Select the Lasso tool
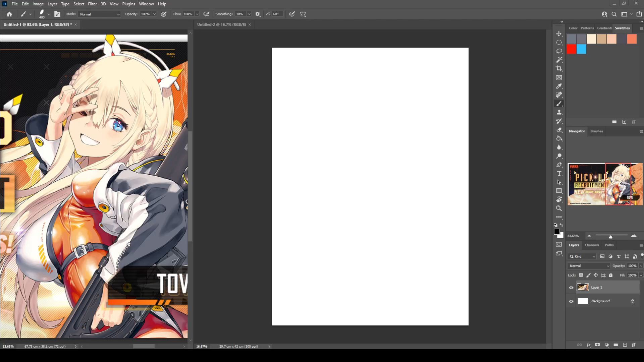Screen dimensions: 644x362 coord(559,51)
